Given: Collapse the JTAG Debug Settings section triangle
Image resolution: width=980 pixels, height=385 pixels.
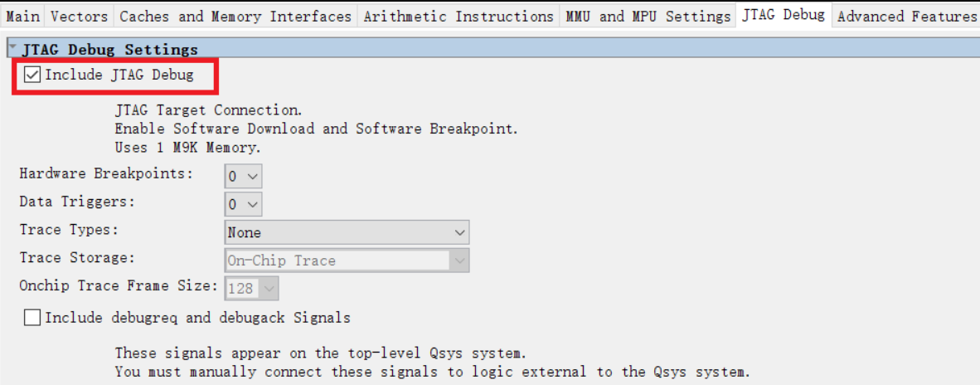Looking at the screenshot, I should (12, 49).
